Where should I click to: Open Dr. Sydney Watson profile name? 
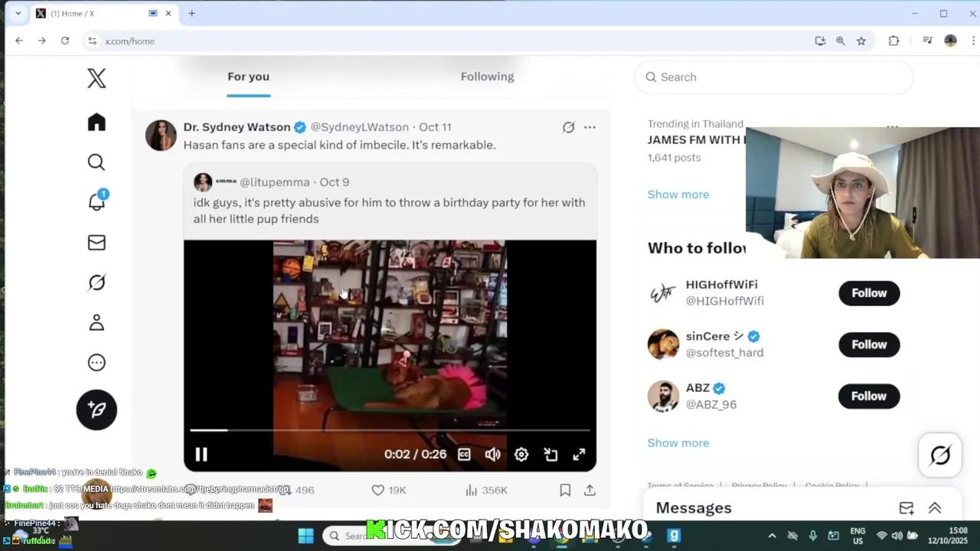click(237, 127)
